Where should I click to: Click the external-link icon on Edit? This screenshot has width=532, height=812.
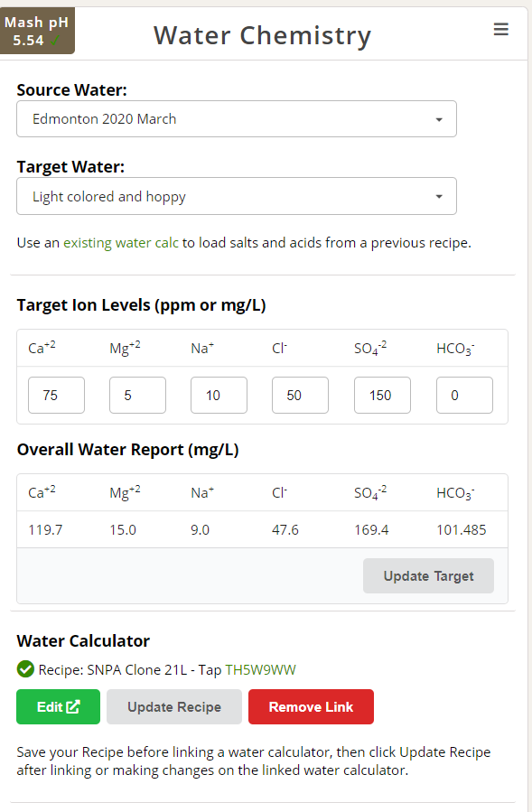73,706
